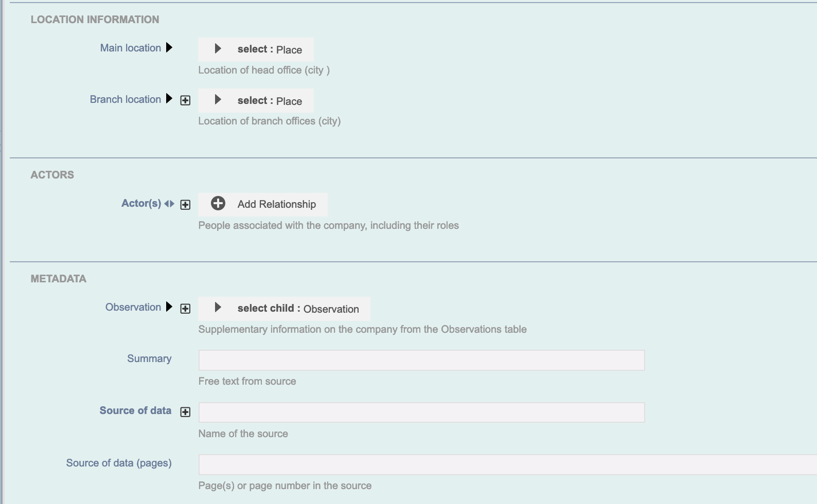Click the black arrow beside Branch location label
Screen dimensions: 817x504
(x=169, y=99)
